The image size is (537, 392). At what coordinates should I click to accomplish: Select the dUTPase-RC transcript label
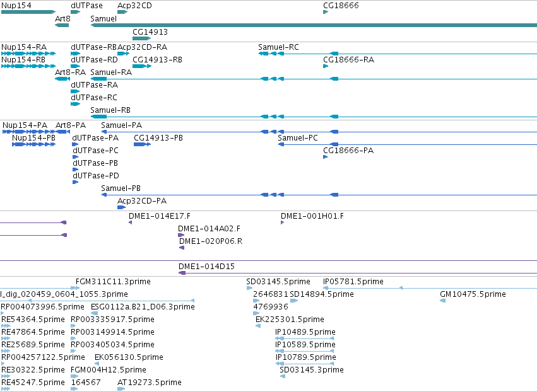(x=94, y=98)
